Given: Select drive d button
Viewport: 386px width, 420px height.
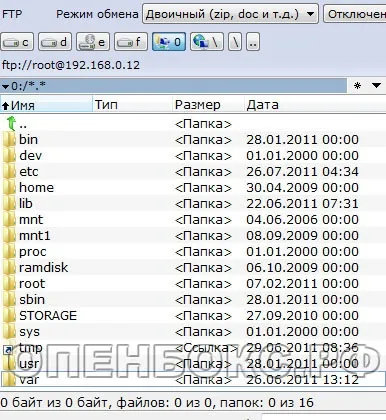Looking at the screenshot, I should [x=55, y=42].
